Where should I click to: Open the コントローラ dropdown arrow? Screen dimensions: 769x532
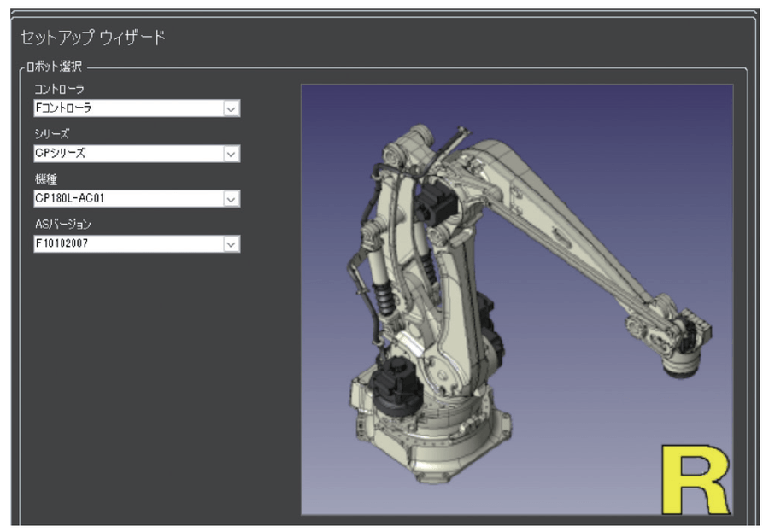[230, 108]
